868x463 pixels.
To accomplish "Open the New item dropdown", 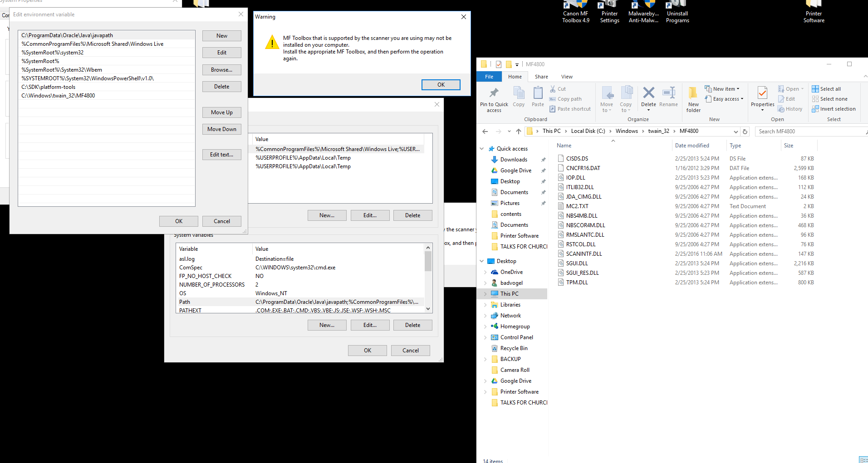I will pyautogui.click(x=722, y=88).
